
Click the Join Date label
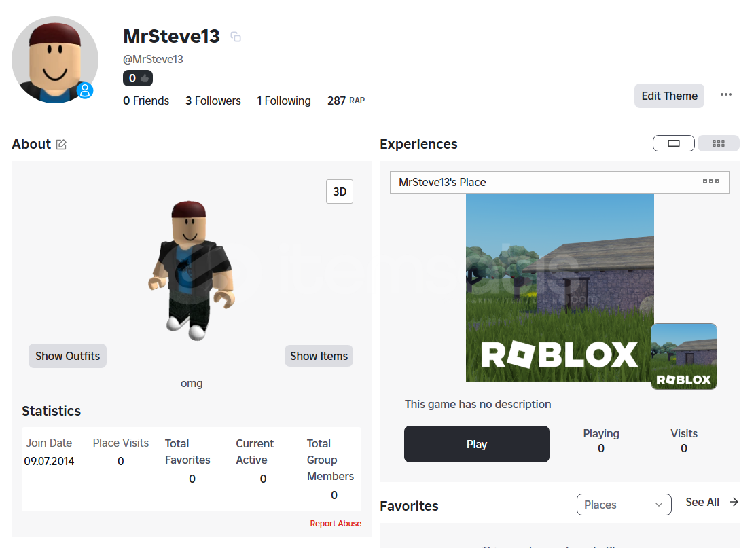click(49, 443)
